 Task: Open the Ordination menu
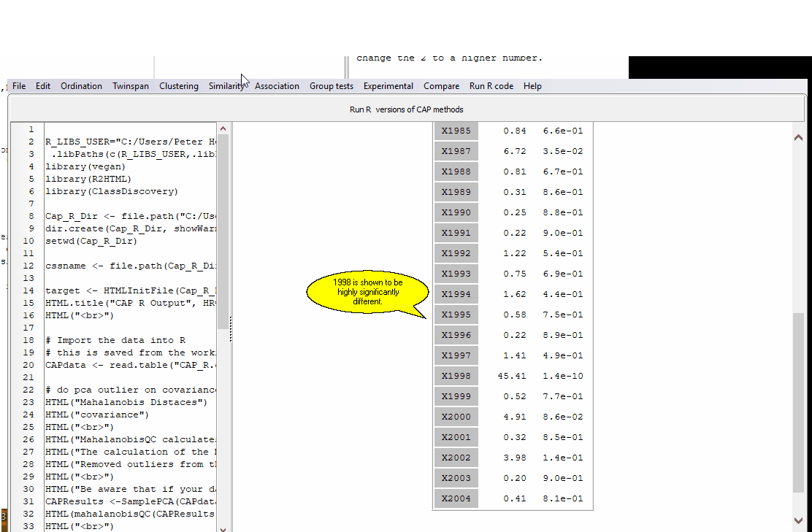[x=81, y=86]
